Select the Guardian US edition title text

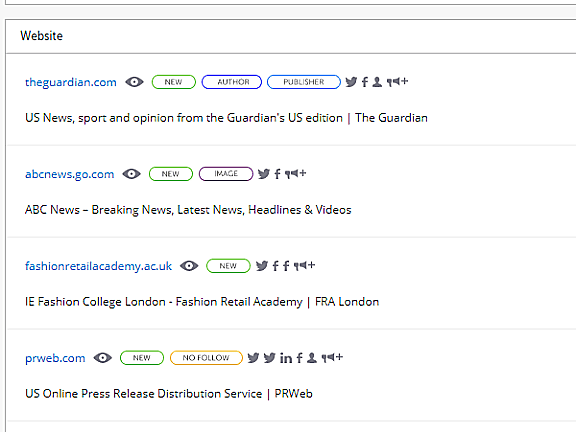[x=226, y=118]
